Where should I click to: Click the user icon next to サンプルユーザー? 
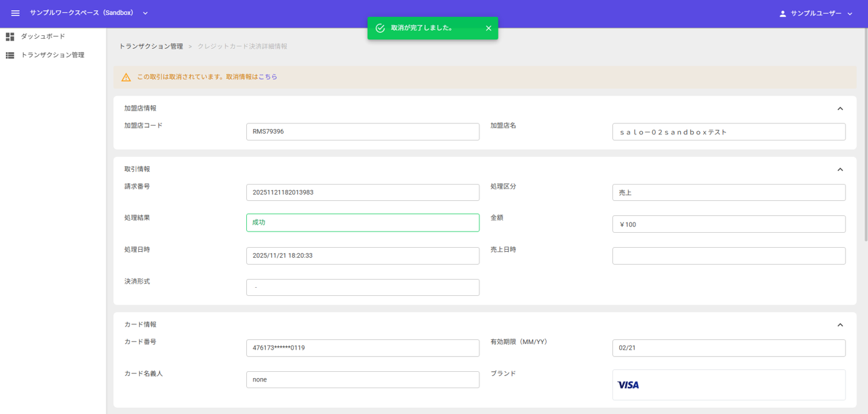[x=783, y=13]
